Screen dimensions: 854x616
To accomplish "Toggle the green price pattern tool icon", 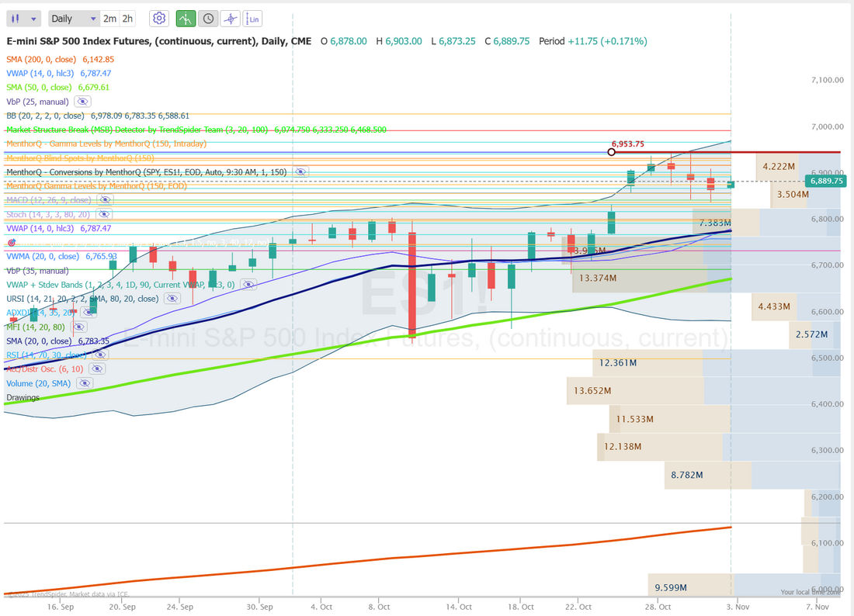I will (186, 19).
